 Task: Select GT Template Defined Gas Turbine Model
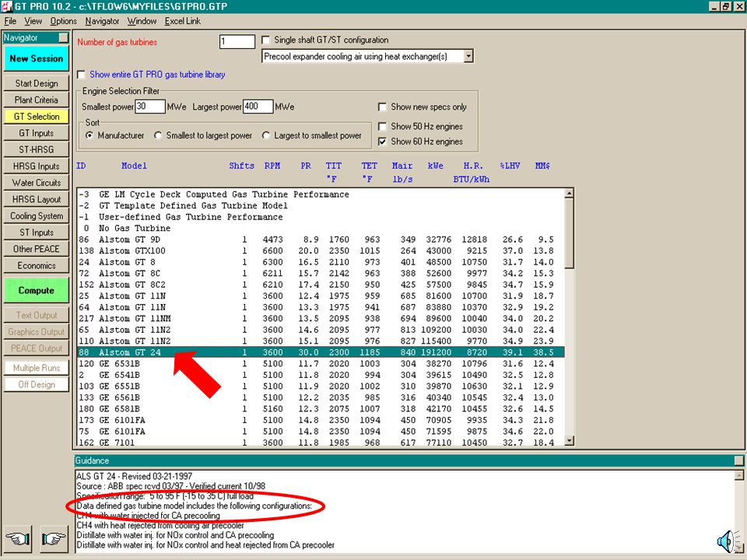[321, 205]
